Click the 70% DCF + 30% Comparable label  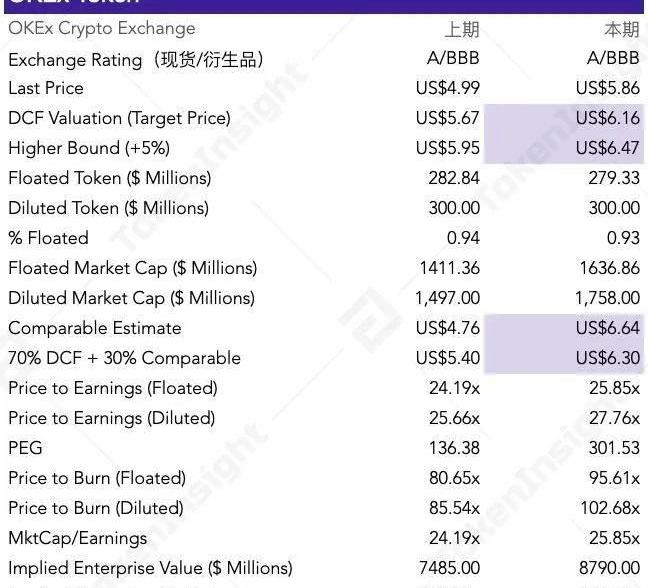[124, 358]
